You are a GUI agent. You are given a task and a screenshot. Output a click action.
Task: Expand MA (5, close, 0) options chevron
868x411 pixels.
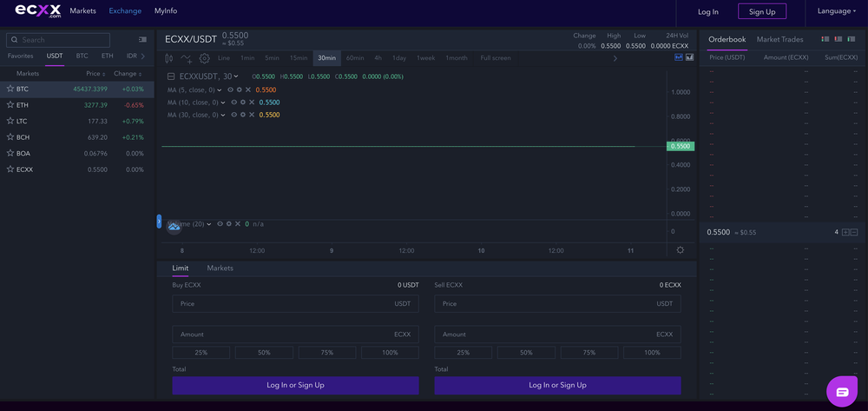click(x=220, y=89)
